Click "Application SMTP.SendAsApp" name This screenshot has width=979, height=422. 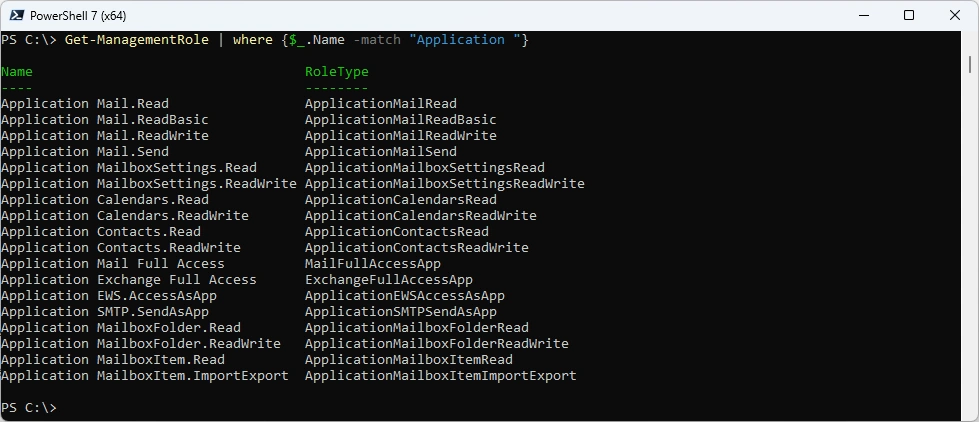click(104, 312)
